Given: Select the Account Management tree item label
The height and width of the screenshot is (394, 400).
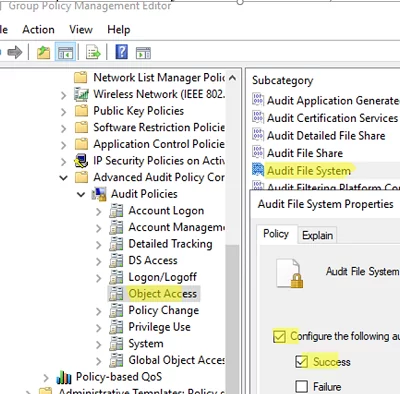Looking at the screenshot, I should tap(177, 227).
